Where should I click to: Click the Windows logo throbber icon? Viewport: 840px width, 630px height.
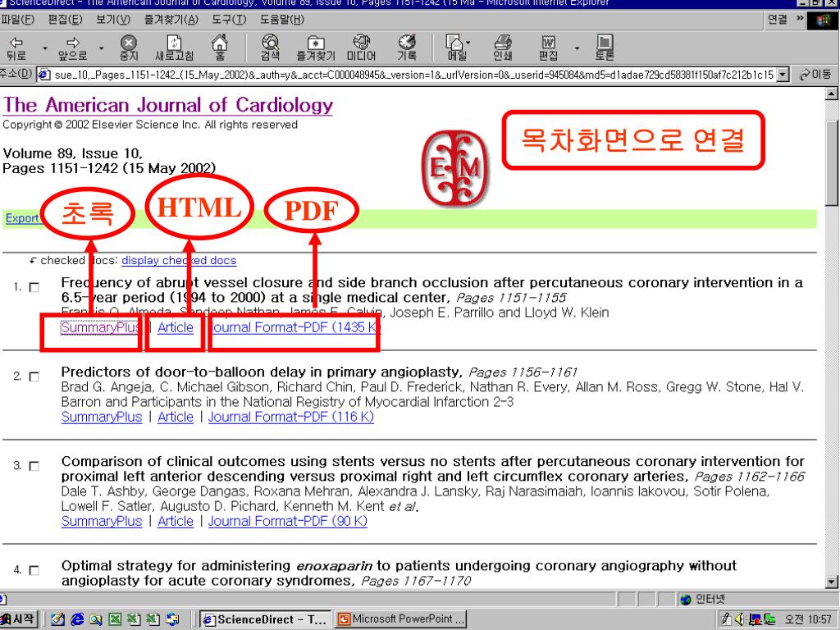[x=824, y=21]
